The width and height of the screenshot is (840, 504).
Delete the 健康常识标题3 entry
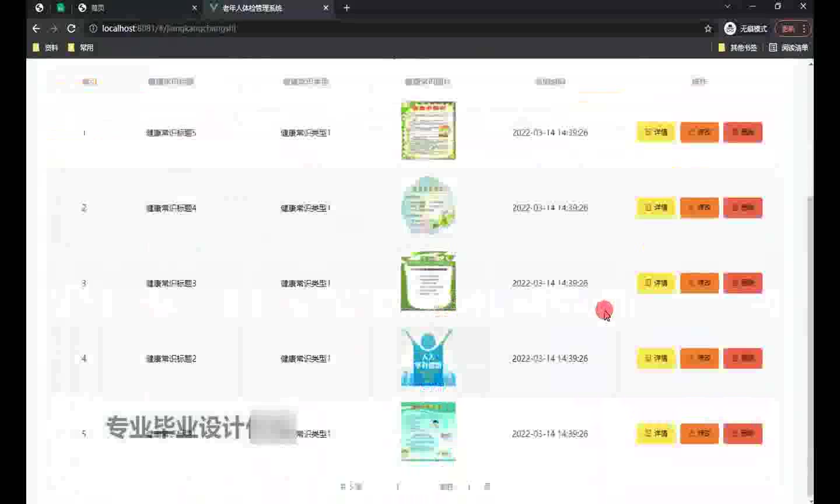click(x=743, y=283)
